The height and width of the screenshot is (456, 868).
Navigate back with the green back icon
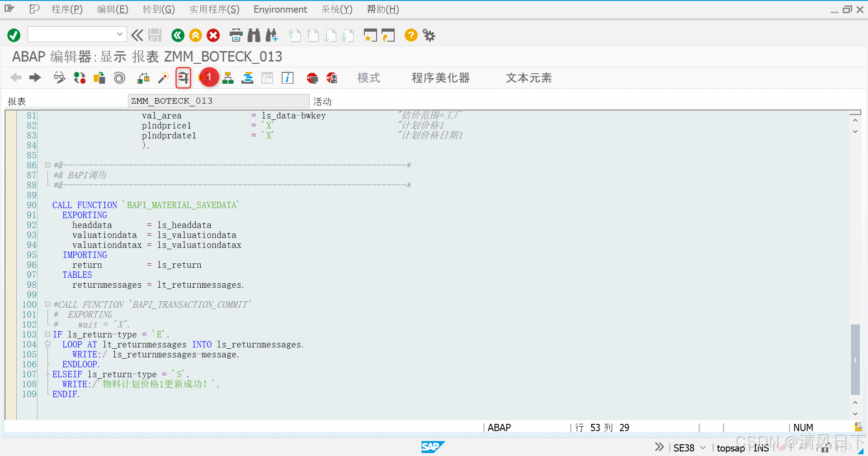(177, 35)
